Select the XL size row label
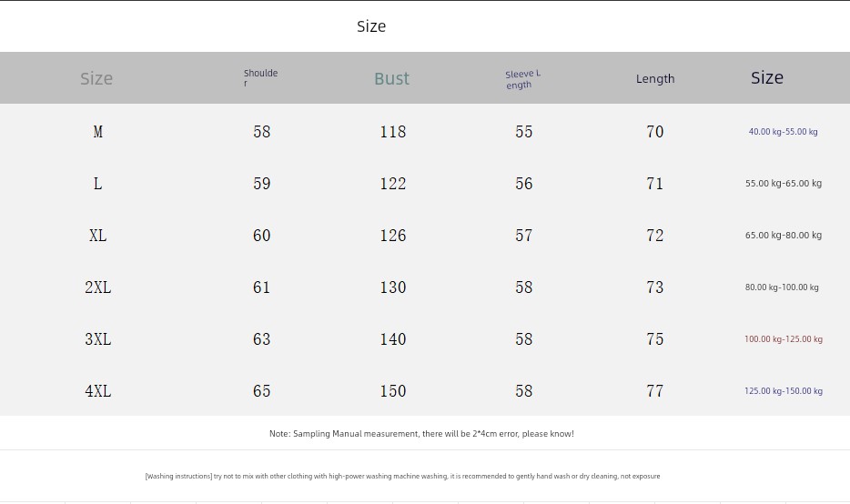This screenshot has width=850, height=504. (97, 236)
